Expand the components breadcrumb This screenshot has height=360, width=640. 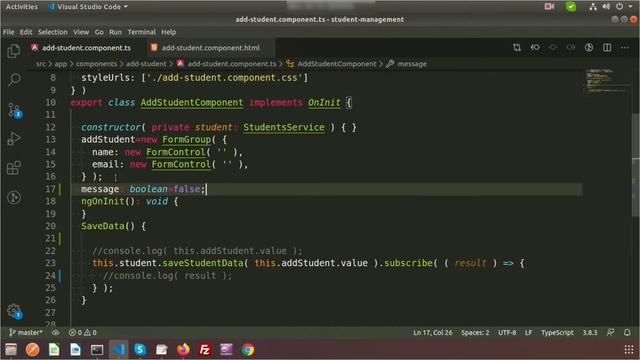[x=96, y=64]
